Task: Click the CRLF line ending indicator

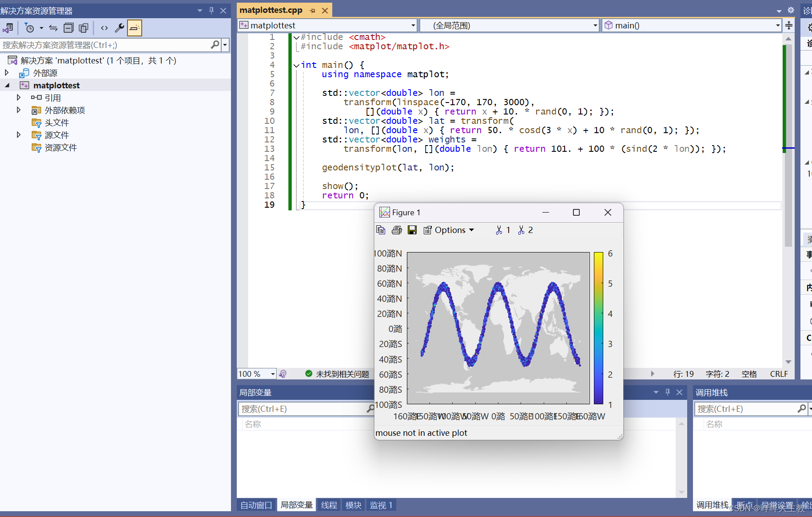Action: 779,374
